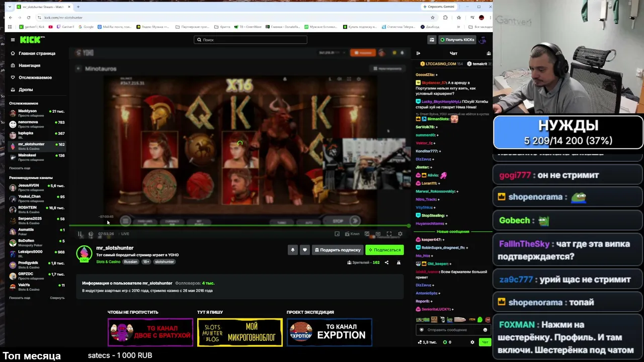Toggle channel notification bell

pos(292,250)
